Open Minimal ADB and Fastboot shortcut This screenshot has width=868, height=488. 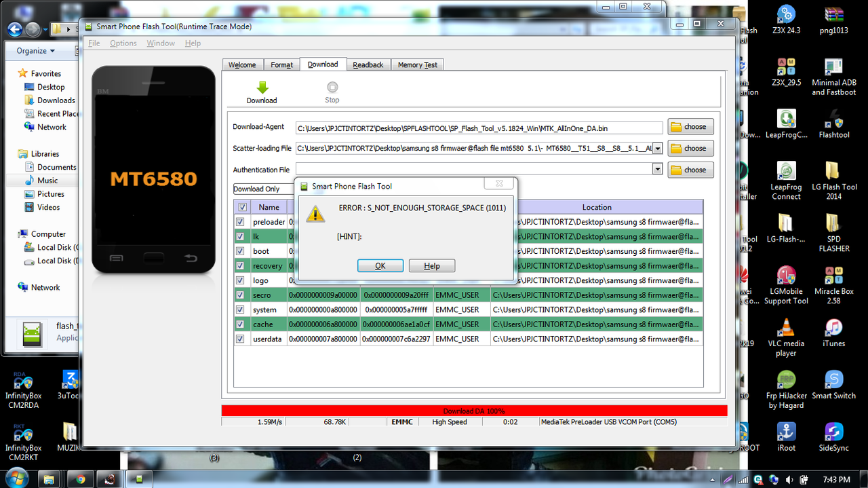pos(833,67)
